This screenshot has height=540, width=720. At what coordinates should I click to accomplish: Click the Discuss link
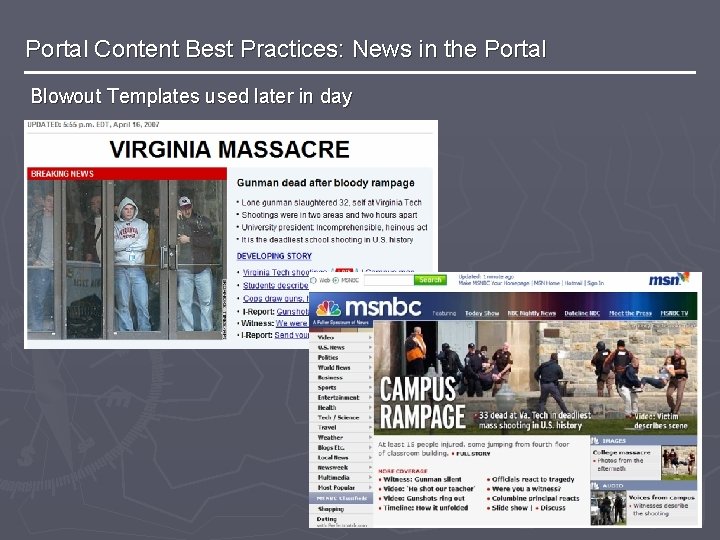coord(553,508)
